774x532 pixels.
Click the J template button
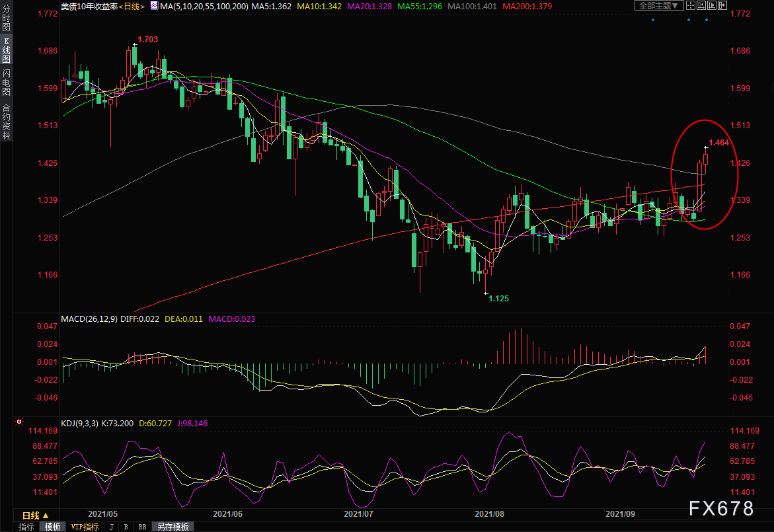111,527
